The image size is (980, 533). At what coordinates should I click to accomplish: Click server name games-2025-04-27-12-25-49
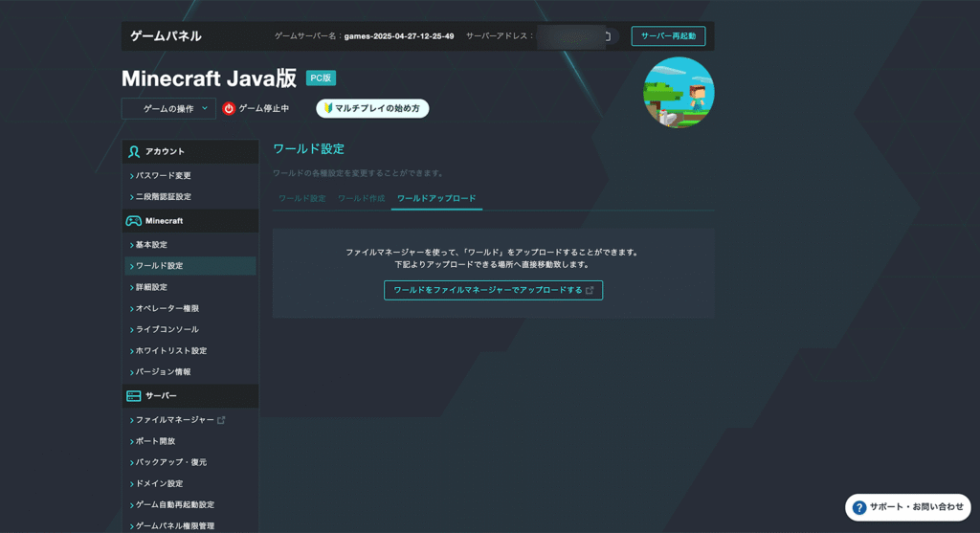pyautogui.click(x=399, y=36)
